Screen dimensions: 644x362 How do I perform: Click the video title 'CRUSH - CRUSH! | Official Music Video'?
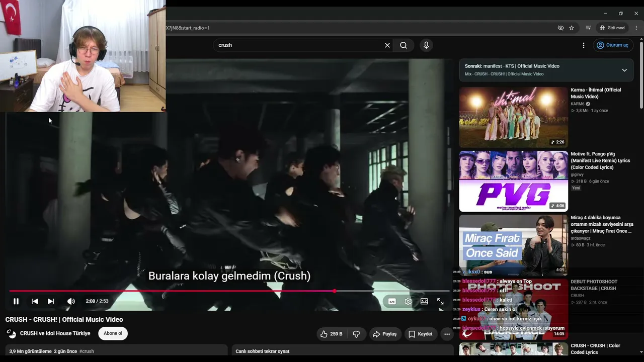pyautogui.click(x=64, y=319)
